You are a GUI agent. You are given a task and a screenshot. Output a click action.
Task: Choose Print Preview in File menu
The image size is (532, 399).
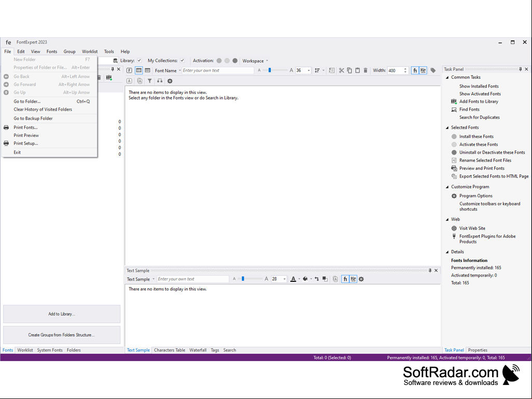coord(49,135)
